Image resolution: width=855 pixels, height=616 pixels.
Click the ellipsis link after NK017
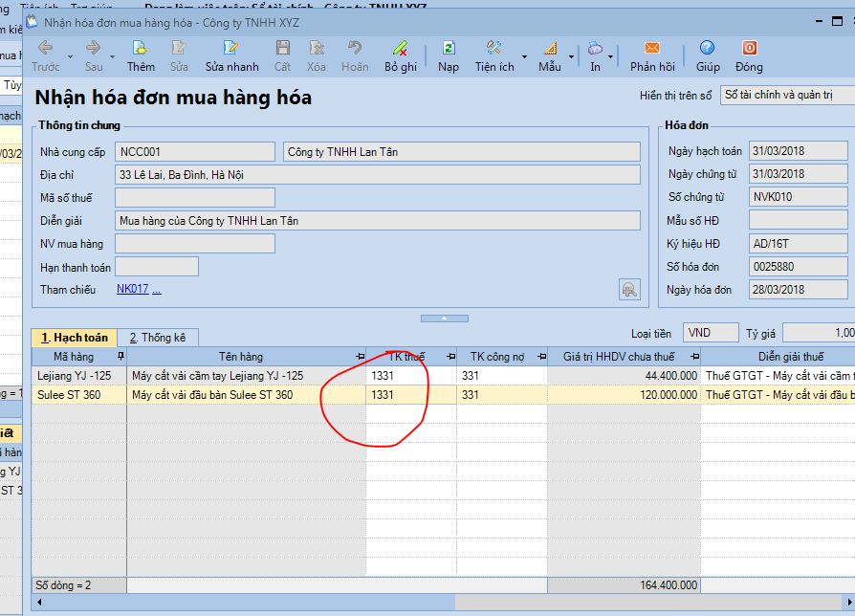(x=157, y=290)
